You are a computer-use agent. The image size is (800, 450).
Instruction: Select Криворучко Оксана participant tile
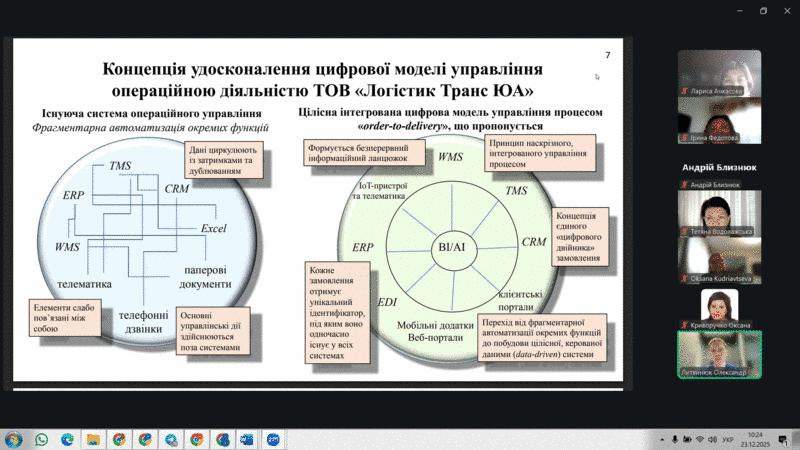[x=718, y=307]
